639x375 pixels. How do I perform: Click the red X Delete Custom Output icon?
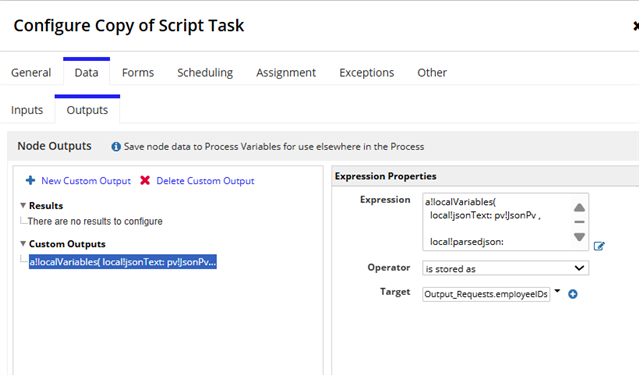tap(145, 180)
